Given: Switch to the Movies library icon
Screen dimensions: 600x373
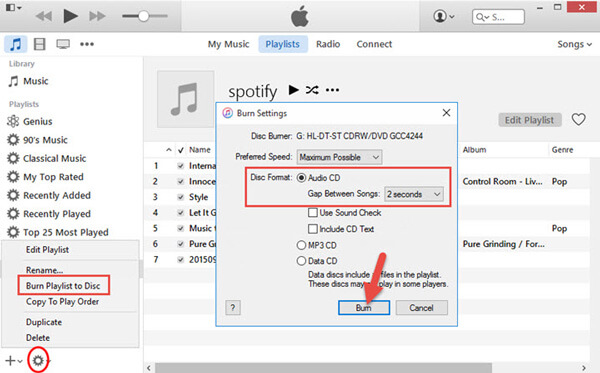Looking at the screenshot, I should 39,44.
